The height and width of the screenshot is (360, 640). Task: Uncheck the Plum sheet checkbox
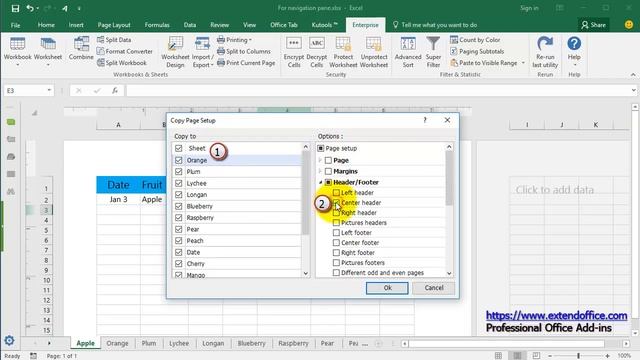pos(178,171)
